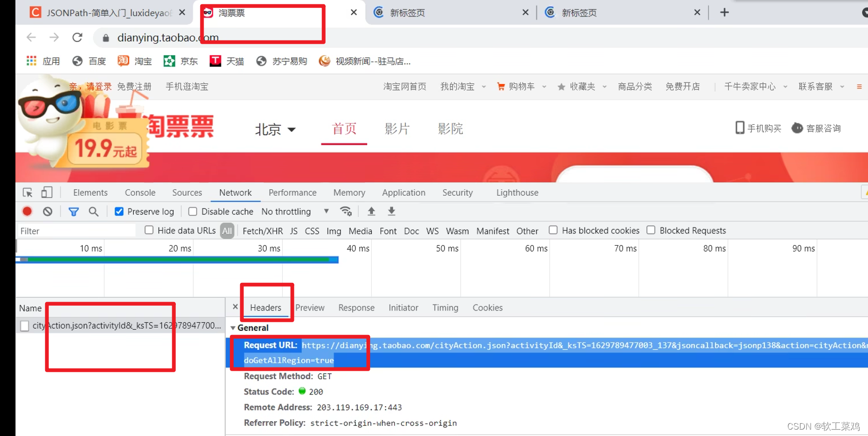Check Hide data URLs
Viewport: 868px width, 436px height.
[x=149, y=230]
